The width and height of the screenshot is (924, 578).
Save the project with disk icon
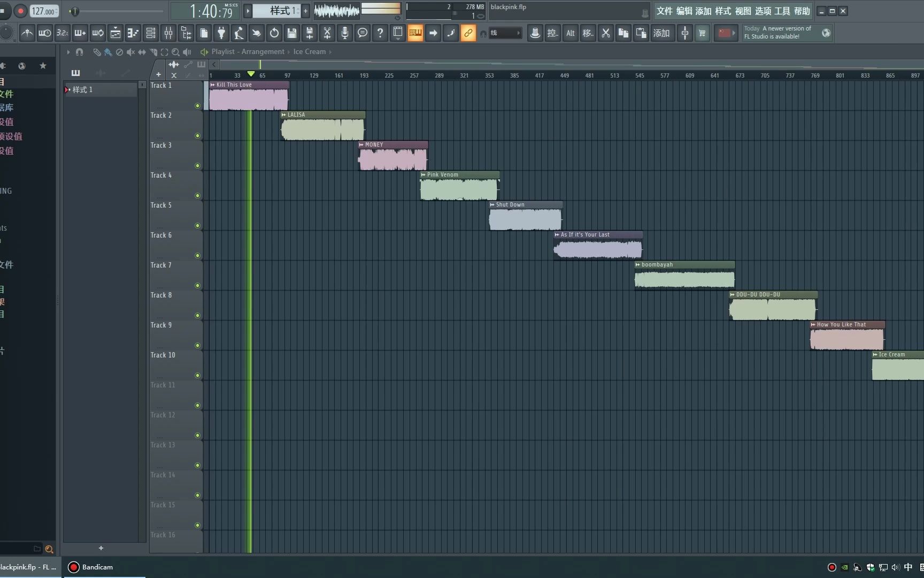coord(292,33)
